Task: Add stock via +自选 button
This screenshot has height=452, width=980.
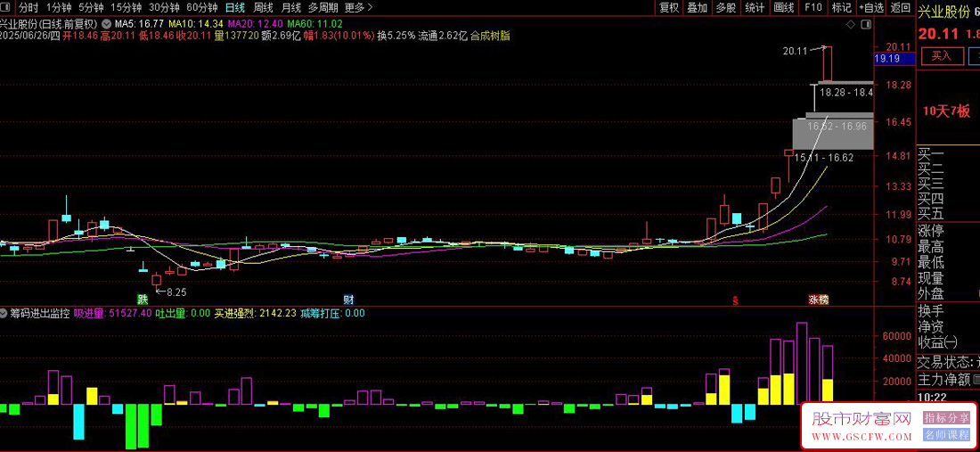Action: click(871, 8)
